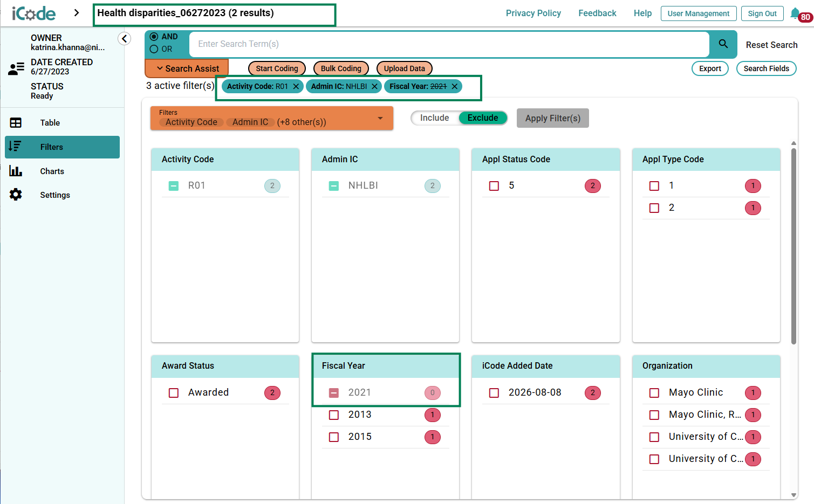Image resolution: width=814 pixels, height=504 pixels.
Task: Click the iCode logo
Action: [33, 13]
